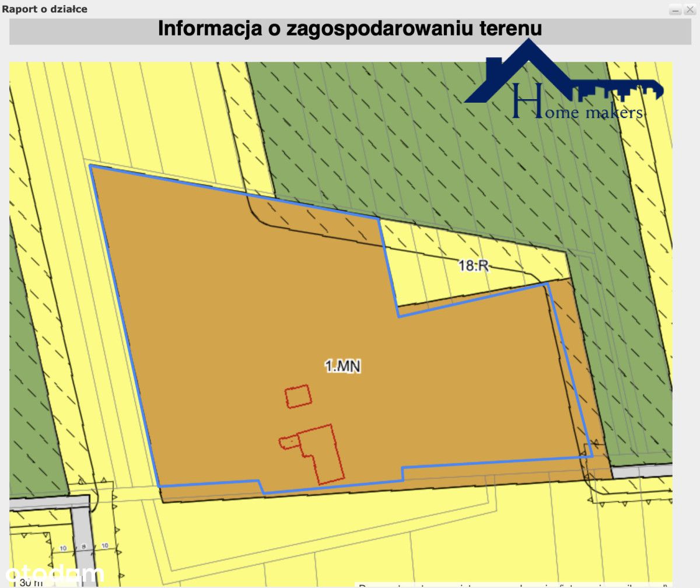The image size is (700, 588).
Task: Select the large L-shaped red building outline
Action: (320, 454)
